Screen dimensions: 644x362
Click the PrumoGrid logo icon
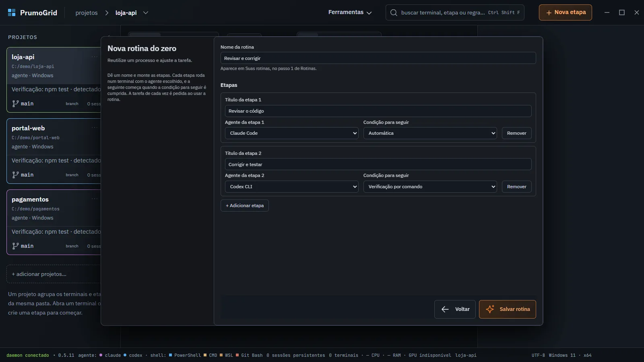12,12
